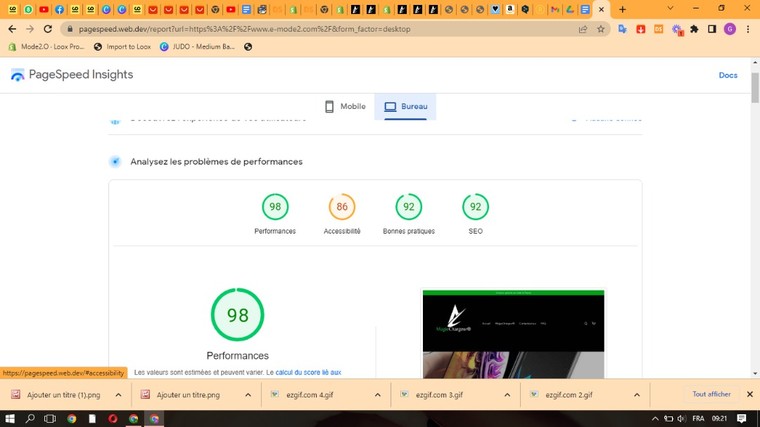760x427 pixels.
Task: Expand options for 'ezgif.com 3.gif'
Action: pos(507,395)
